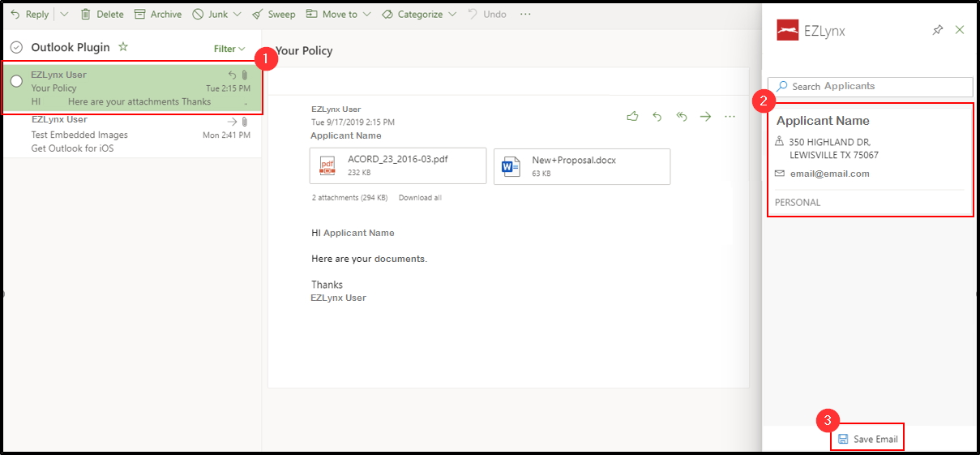
Task: Click the EZLynx User sender name
Action: click(336, 109)
